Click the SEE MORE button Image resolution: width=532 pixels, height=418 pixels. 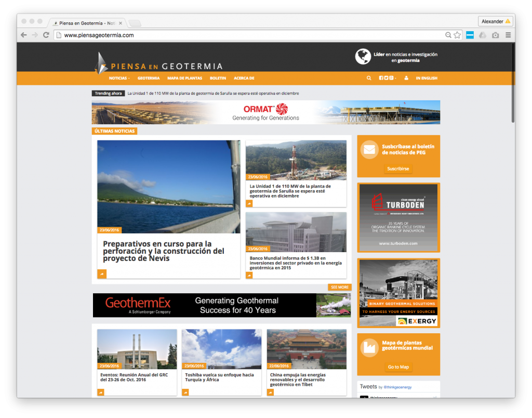pyautogui.click(x=340, y=287)
